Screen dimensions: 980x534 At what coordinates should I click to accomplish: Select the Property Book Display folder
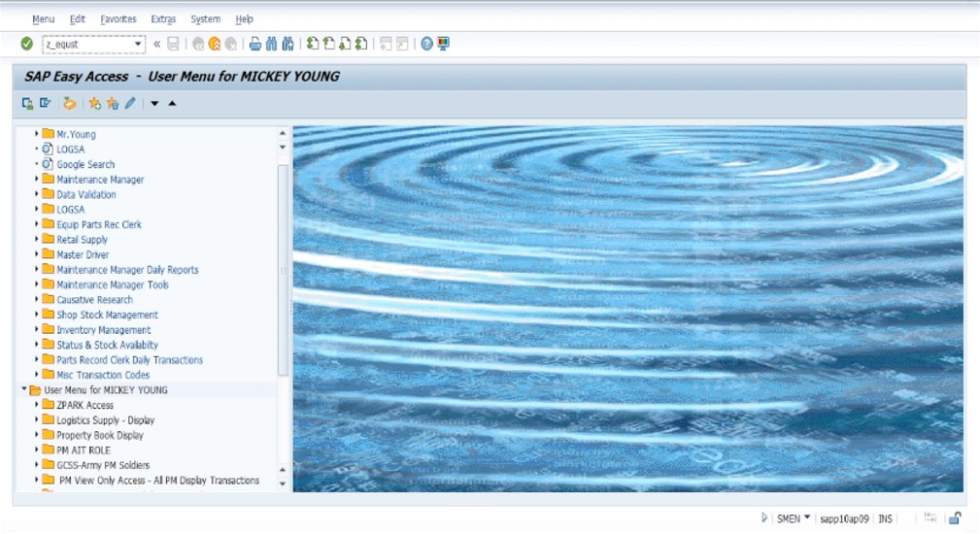point(100,435)
